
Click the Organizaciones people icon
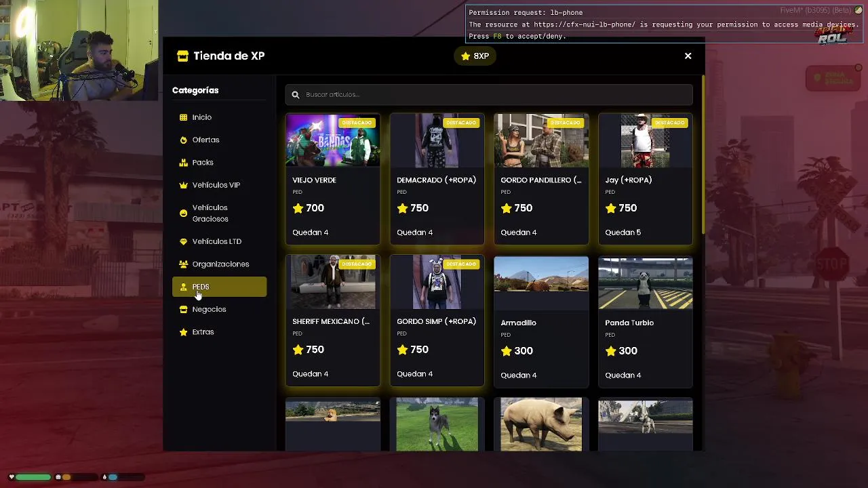[183, 264]
